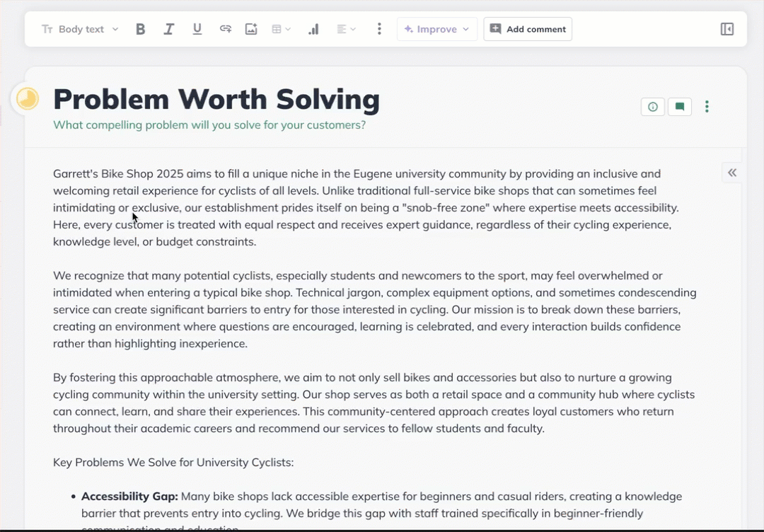Open the Body text style dropdown
The height and width of the screenshot is (532, 764).
click(x=79, y=29)
